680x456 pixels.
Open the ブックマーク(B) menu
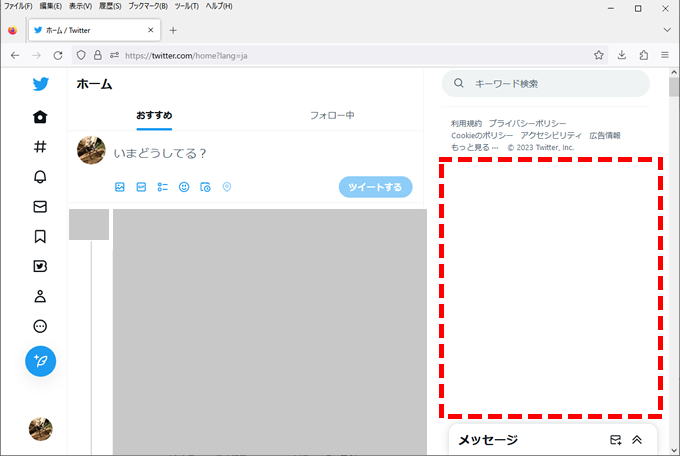click(148, 6)
